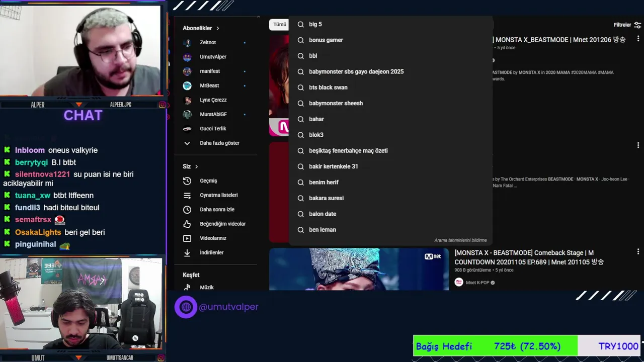644x362 pixels.
Task: Open Comeback Stage M COUNTDOWN video title
Action: [529, 257]
